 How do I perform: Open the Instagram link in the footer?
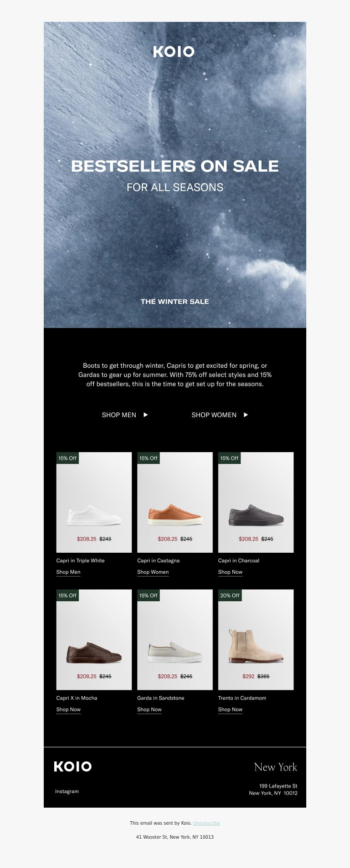67,791
